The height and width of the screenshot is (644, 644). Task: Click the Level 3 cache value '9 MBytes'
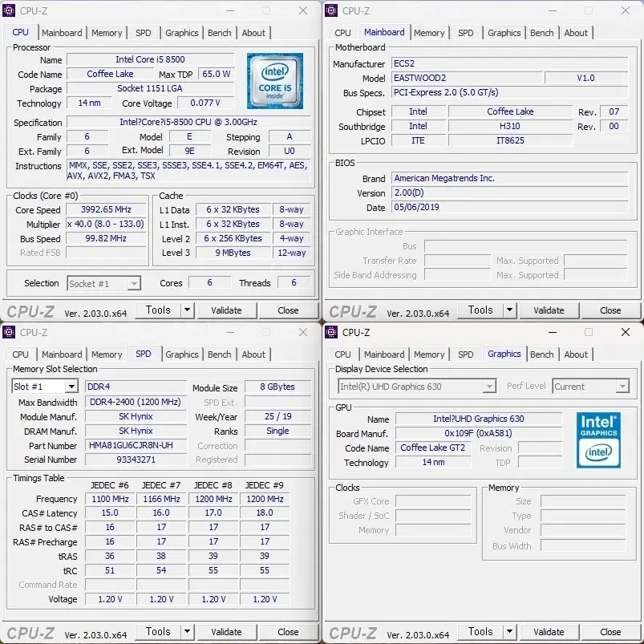[x=233, y=253]
